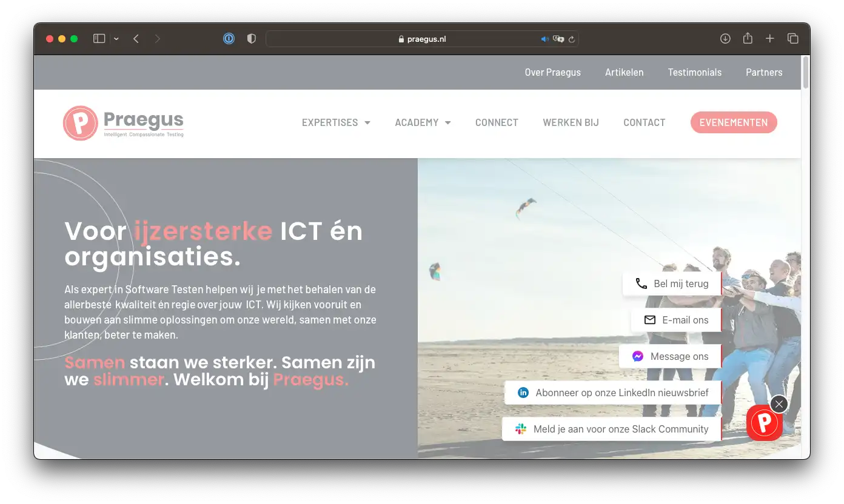Close the floating contact widget with X
This screenshot has width=844, height=504.
pyautogui.click(x=779, y=404)
